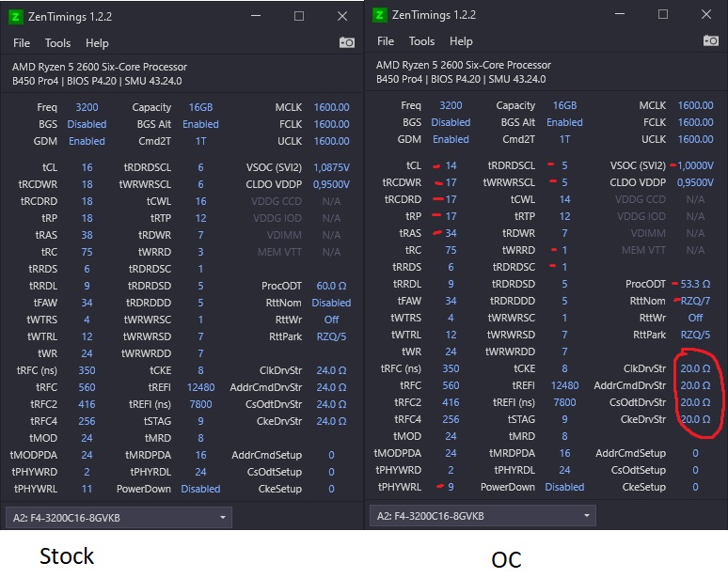Click ClkDrvStr value 20.0 Ω in OC window
Screen dimensions: 728x578
click(695, 368)
